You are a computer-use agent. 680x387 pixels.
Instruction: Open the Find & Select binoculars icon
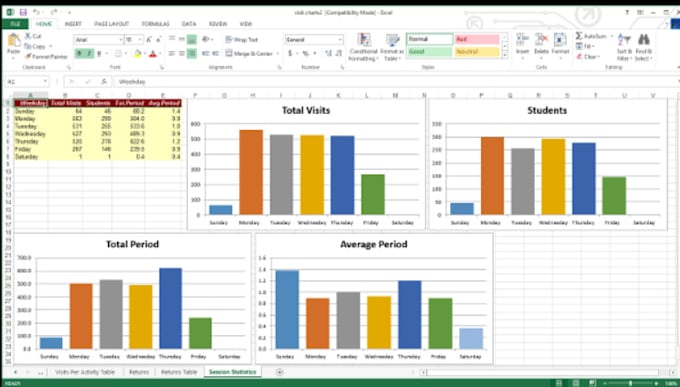[644, 39]
